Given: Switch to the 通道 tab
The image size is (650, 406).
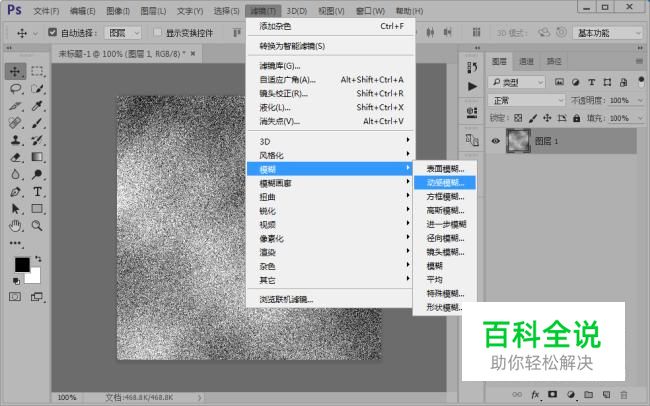Looking at the screenshot, I should pyautogui.click(x=526, y=61).
